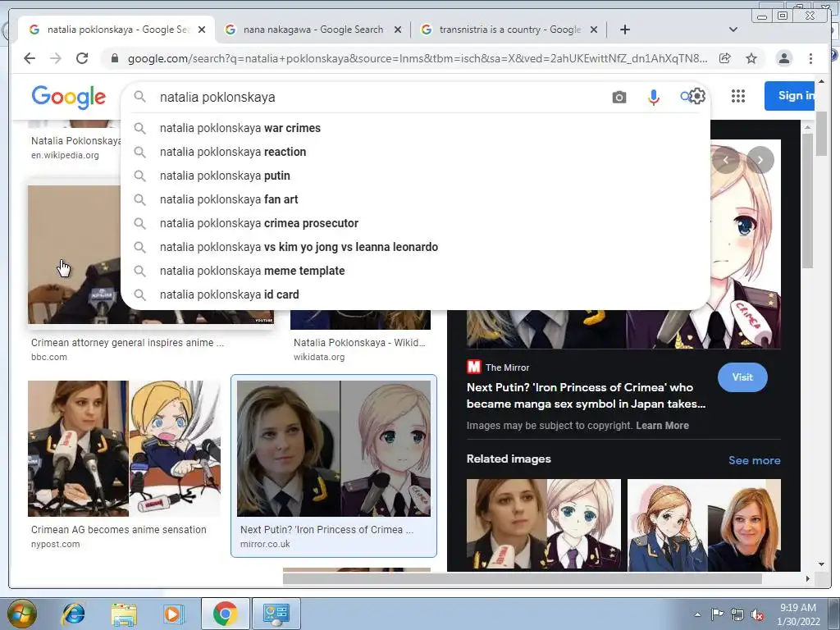Launch Internet Explorer from the taskbar
This screenshot has width=840, height=630.
[x=72, y=614]
